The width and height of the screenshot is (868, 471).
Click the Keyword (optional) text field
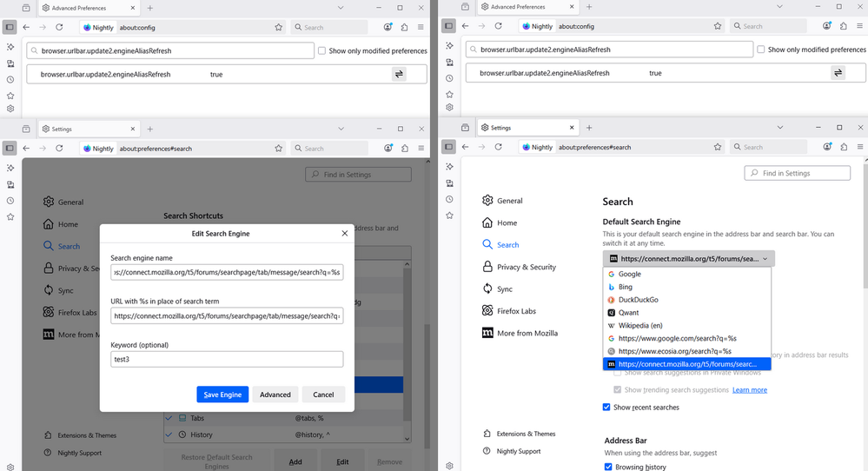coord(227,359)
